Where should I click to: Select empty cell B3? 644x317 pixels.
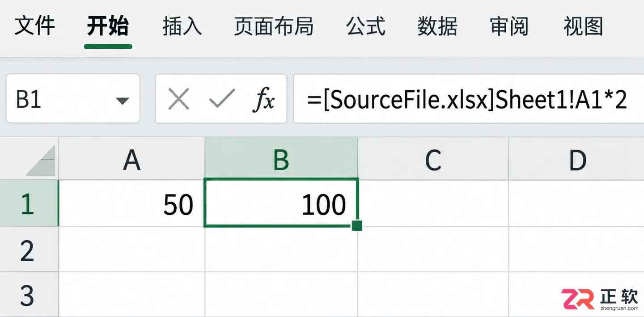click(281, 294)
